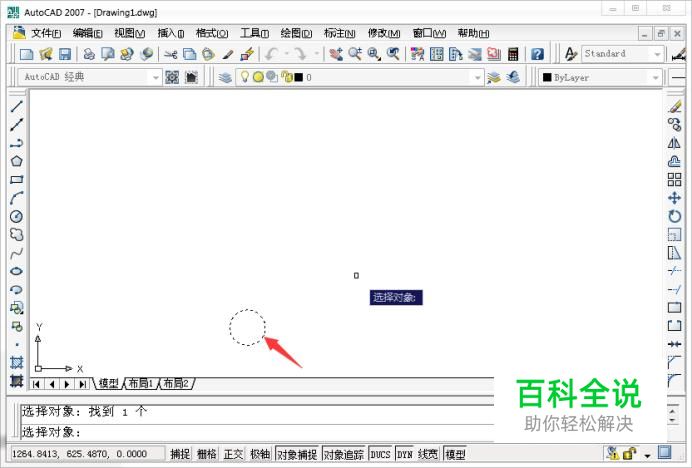692x468 pixels.
Task: Click the Offset tool
Action: click(x=674, y=161)
